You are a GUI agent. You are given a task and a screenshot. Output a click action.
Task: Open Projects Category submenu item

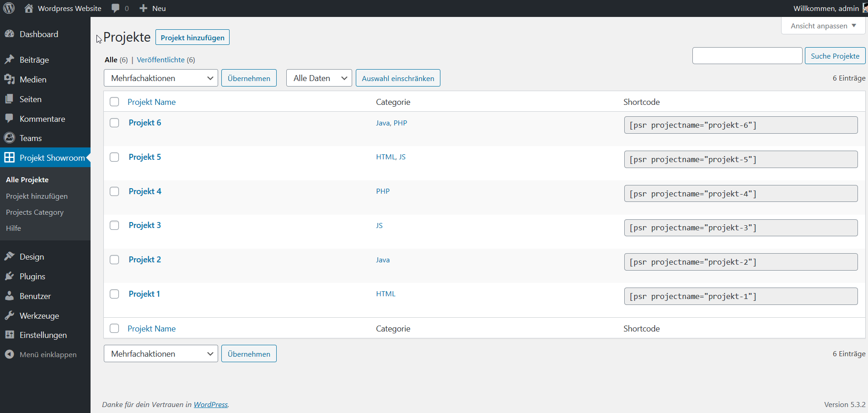tap(35, 212)
